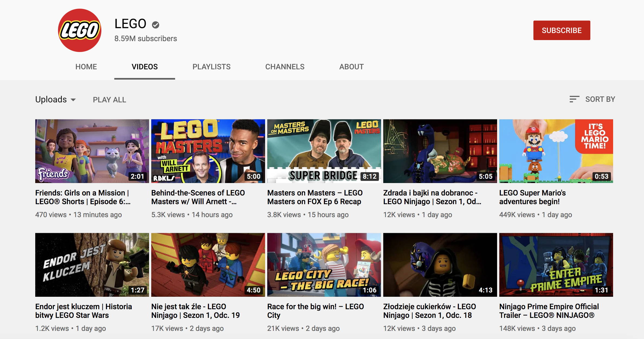Open the HOME tab
Viewport: 644px width, 339px height.
(86, 67)
